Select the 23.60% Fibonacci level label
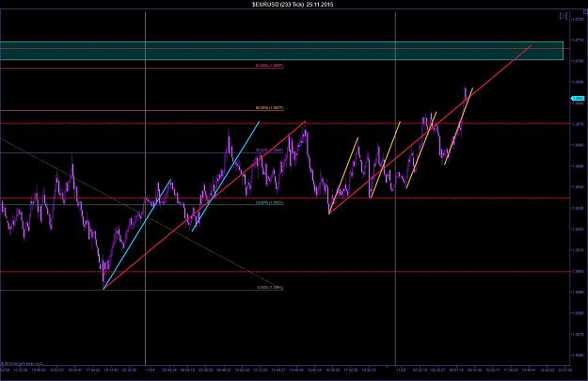Viewport: 588px width, 381px height. (x=269, y=203)
